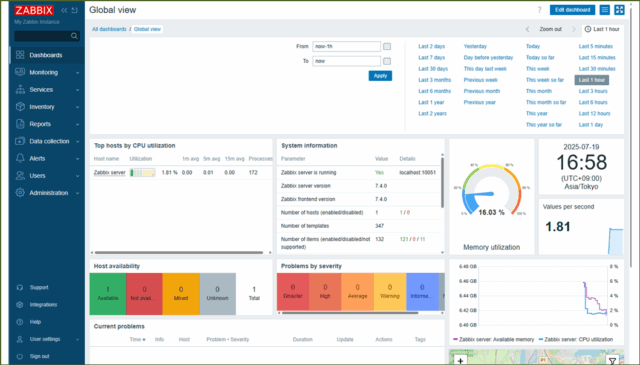
Task: Open the All dashboards breadcrumb link
Action: point(109,29)
